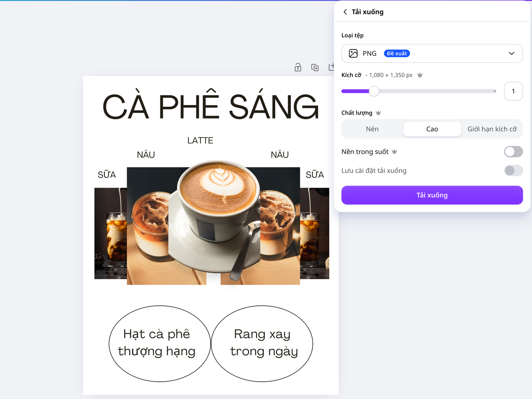Toggle the Nền trong suốt switch
Viewport: 532px width, 399px height.
pyautogui.click(x=513, y=152)
